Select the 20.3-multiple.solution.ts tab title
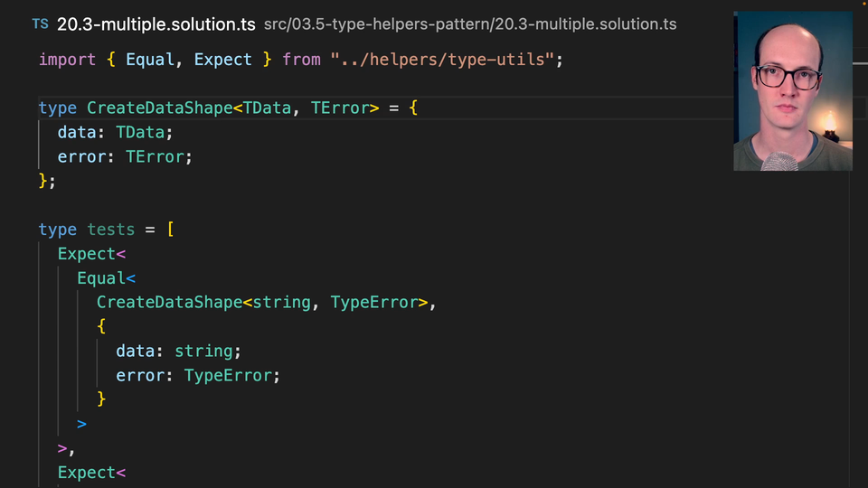This screenshot has width=868, height=488. tap(156, 24)
